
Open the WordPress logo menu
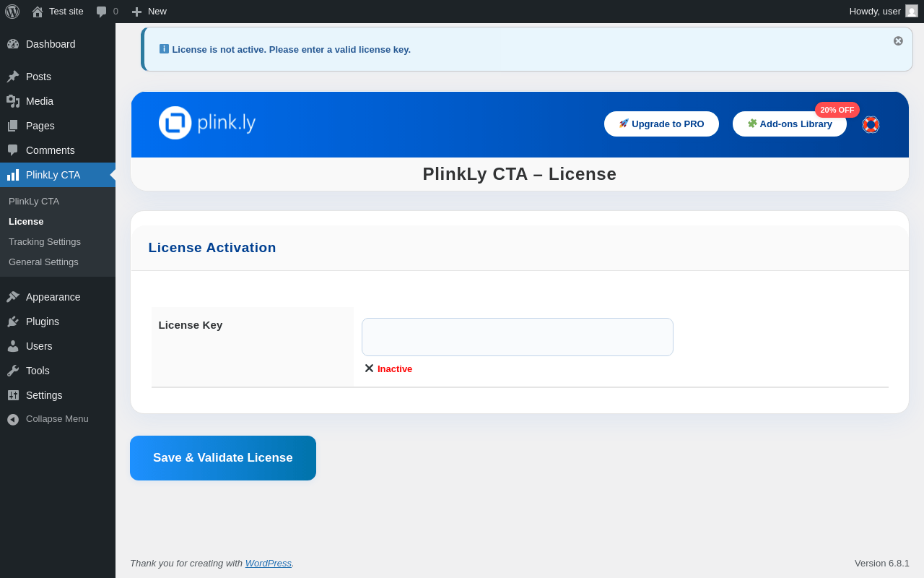[x=12, y=12]
